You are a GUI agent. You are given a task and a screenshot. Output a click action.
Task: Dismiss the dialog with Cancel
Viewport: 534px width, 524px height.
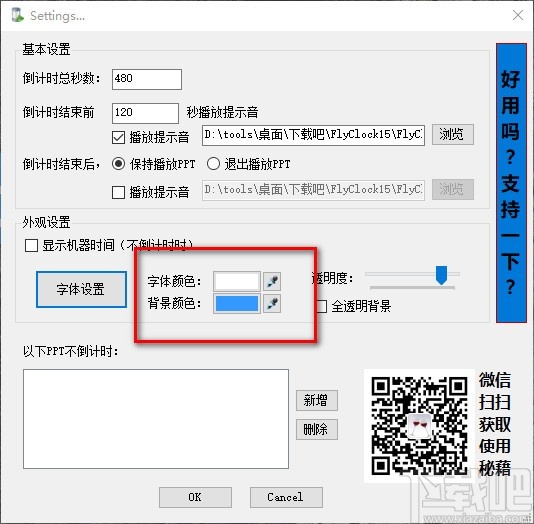pos(286,497)
